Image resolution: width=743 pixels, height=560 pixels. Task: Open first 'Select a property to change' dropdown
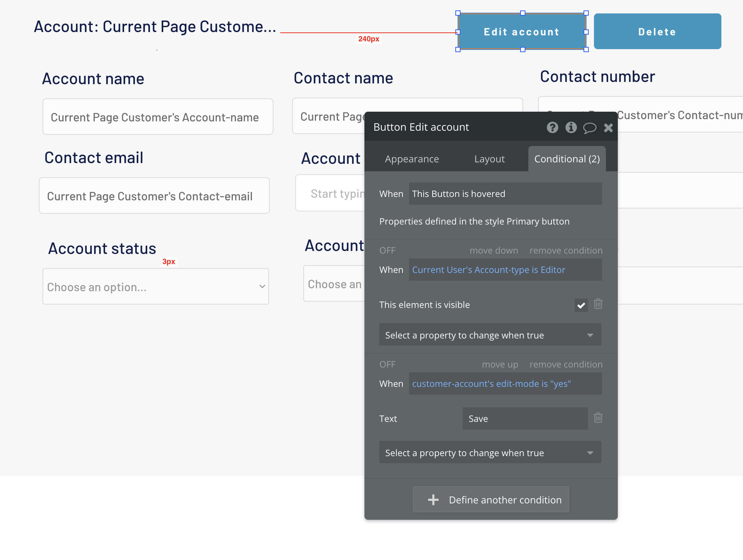490,335
